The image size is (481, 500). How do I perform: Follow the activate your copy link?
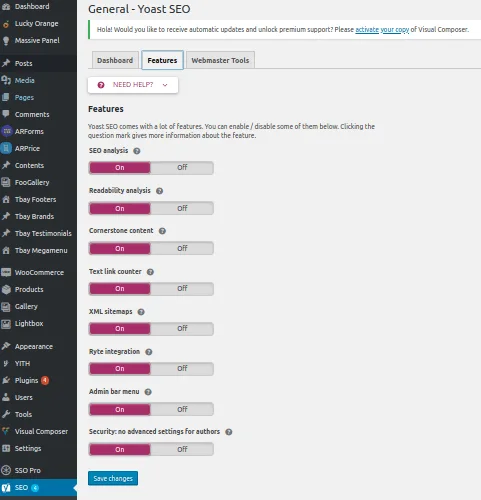(382, 30)
